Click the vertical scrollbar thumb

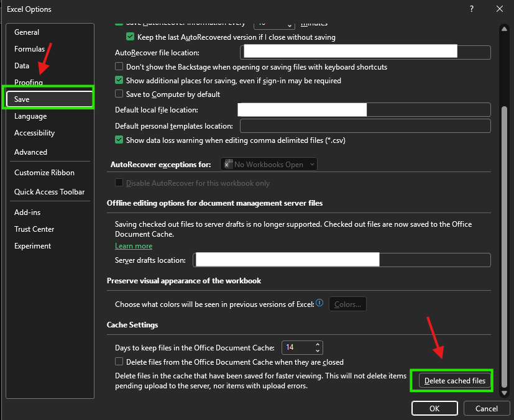(x=504, y=247)
